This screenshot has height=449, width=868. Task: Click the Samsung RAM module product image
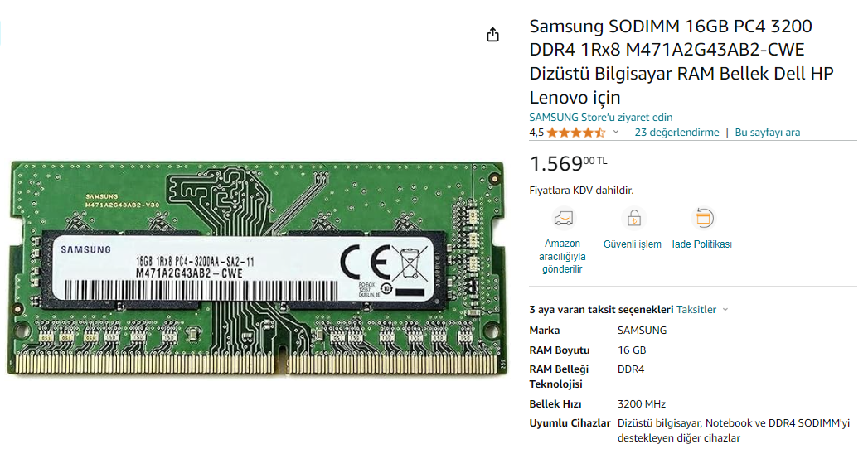pyautogui.click(x=257, y=267)
